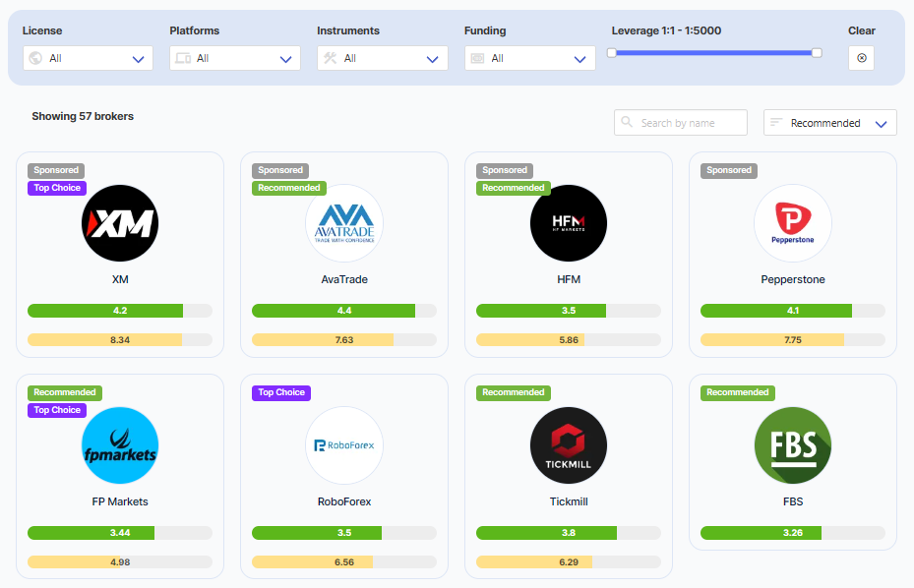Click the Pepperstone broker logo
914x588 pixels.
pyautogui.click(x=793, y=223)
